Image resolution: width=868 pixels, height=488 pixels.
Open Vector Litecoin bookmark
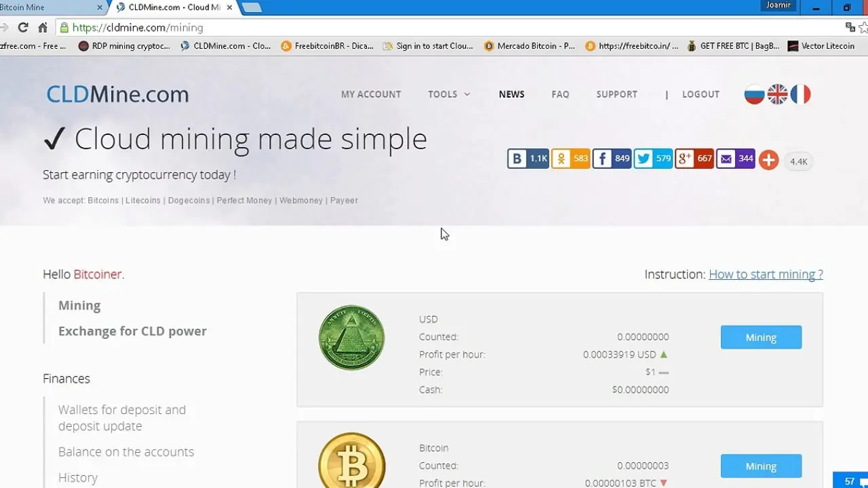(x=821, y=46)
